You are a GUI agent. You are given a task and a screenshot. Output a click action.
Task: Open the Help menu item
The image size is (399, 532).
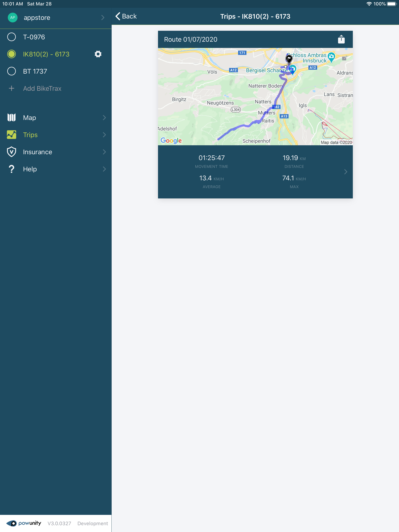30,169
